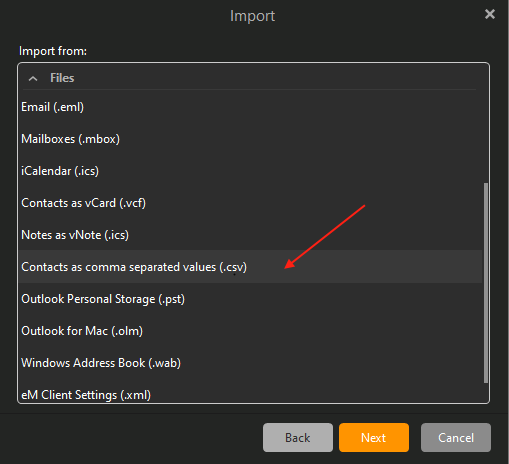Image resolution: width=509 pixels, height=464 pixels.
Task: Go to the previous step with Back
Action: click(298, 438)
